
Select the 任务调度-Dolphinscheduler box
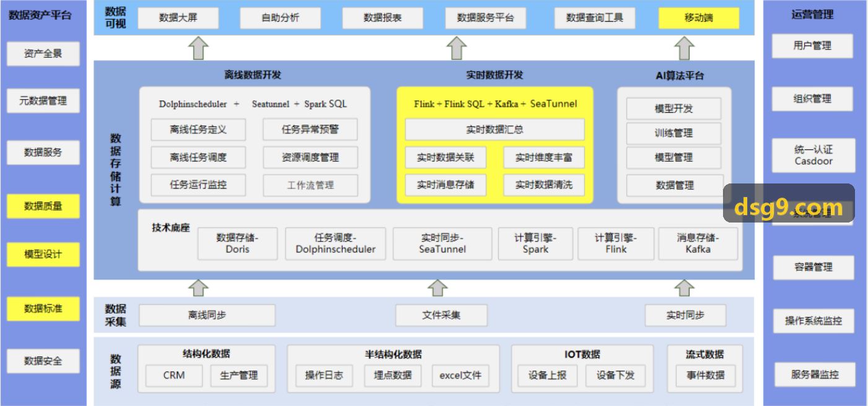pyautogui.click(x=336, y=244)
